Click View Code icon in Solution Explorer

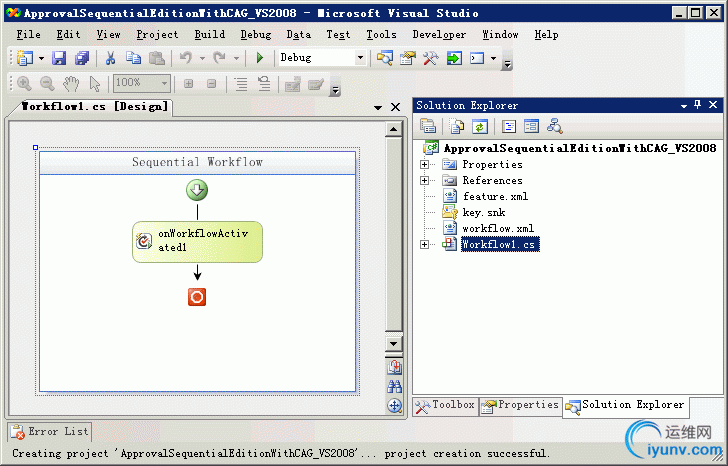pos(509,126)
